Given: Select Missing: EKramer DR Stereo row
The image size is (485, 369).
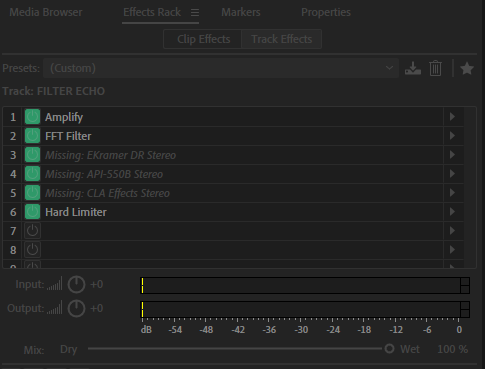Looking at the screenshot, I should [232, 155].
